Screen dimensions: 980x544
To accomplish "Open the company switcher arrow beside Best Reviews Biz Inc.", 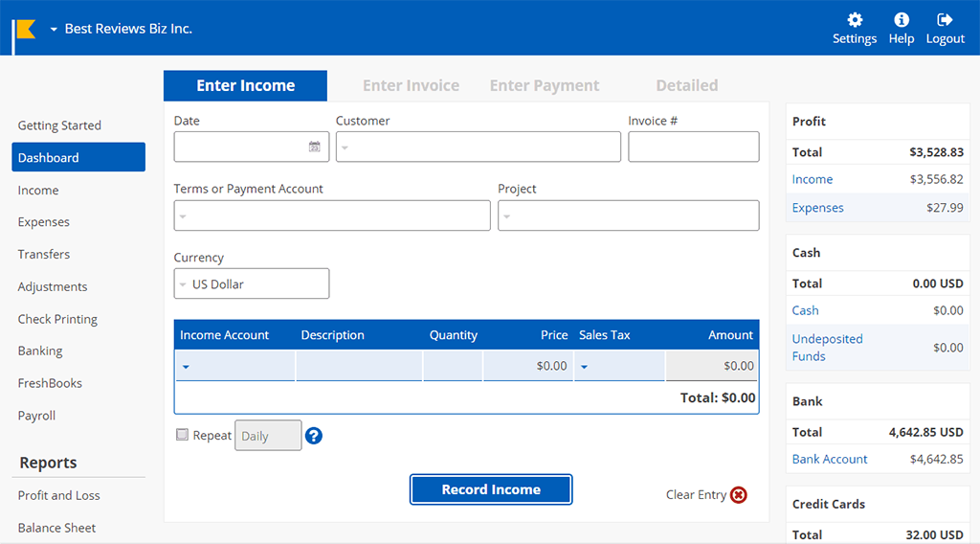I will click(x=54, y=30).
